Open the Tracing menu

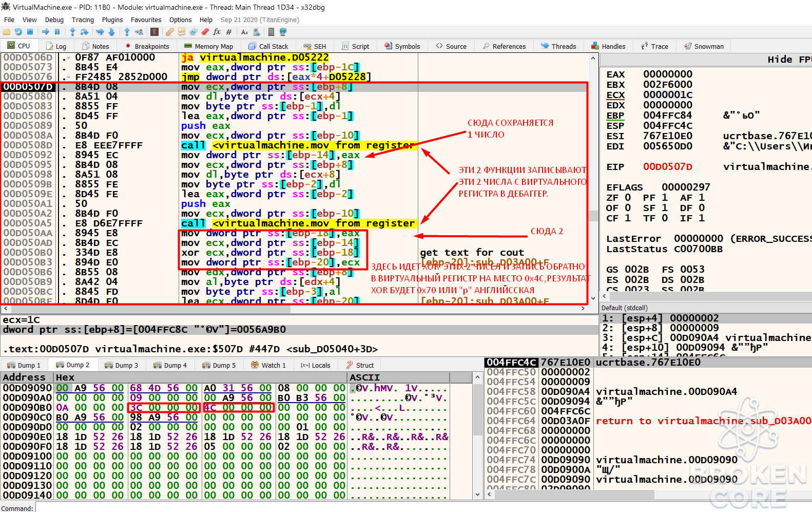click(x=83, y=20)
